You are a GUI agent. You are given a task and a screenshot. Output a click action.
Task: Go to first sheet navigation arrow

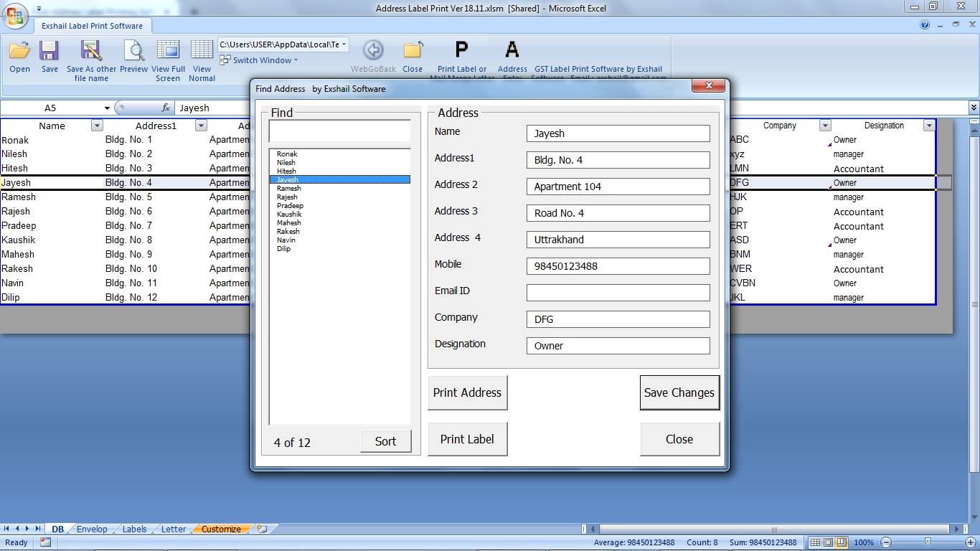click(7, 529)
